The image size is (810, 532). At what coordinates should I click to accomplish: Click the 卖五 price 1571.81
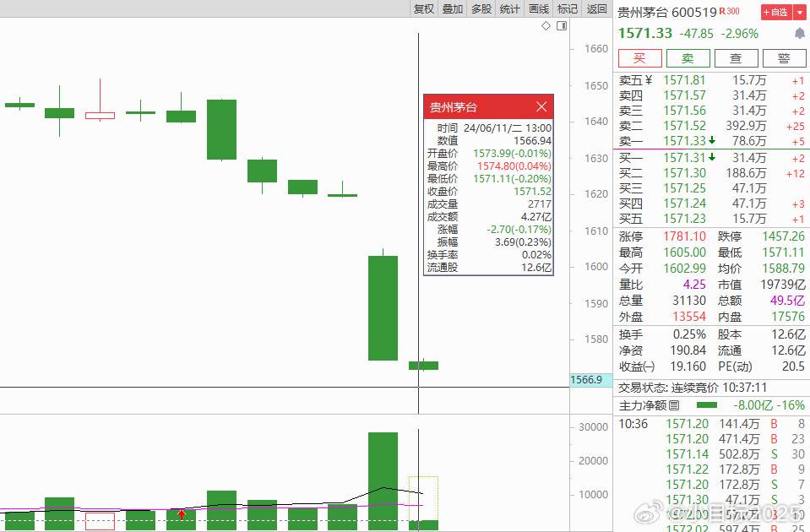pyautogui.click(x=684, y=80)
